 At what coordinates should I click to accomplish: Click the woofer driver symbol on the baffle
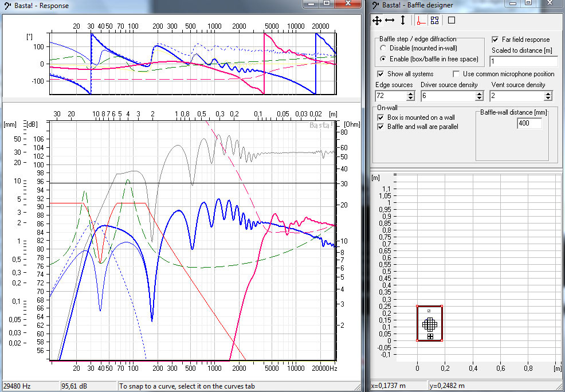429,324
